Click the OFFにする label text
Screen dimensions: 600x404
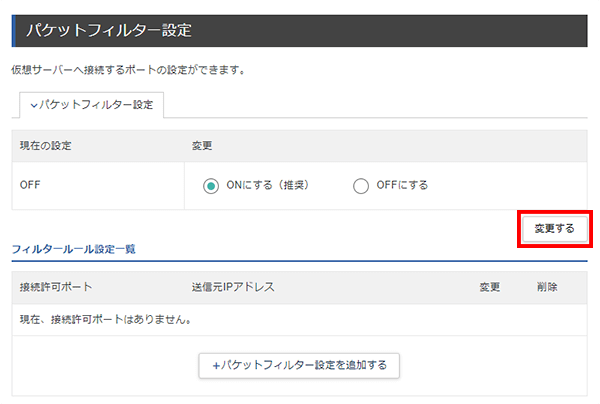(402, 185)
